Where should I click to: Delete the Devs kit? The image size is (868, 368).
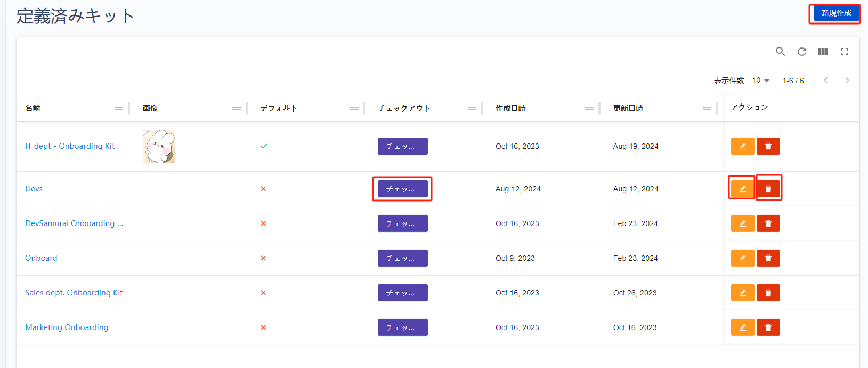click(x=768, y=189)
